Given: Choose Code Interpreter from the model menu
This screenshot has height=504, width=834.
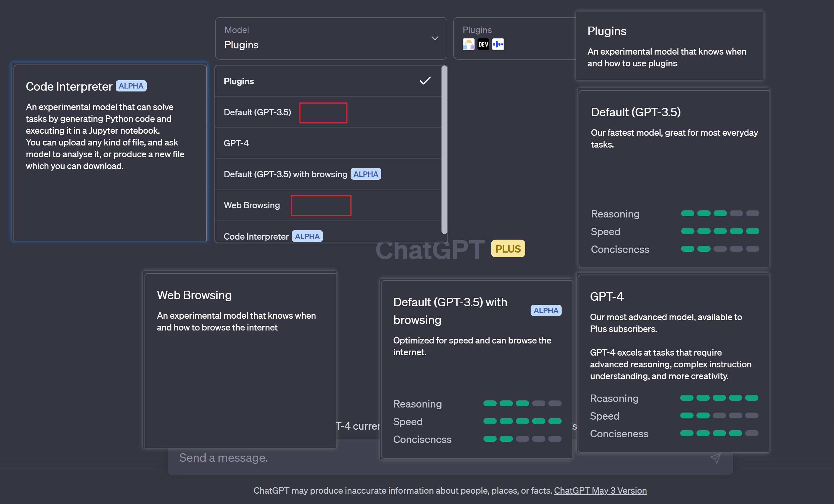Looking at the screenshot, I should pos(256,236).
